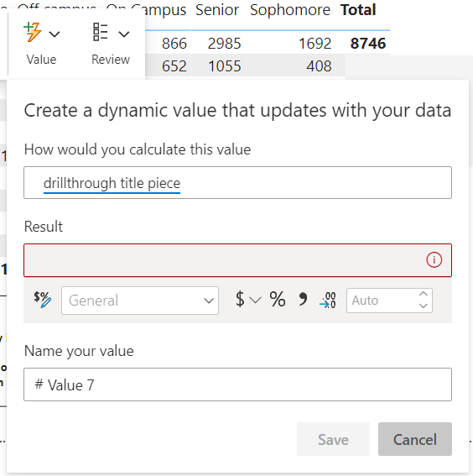Click the red info icon in Result box
Viewport: 473px width, 476px height.
pos(434,260)
